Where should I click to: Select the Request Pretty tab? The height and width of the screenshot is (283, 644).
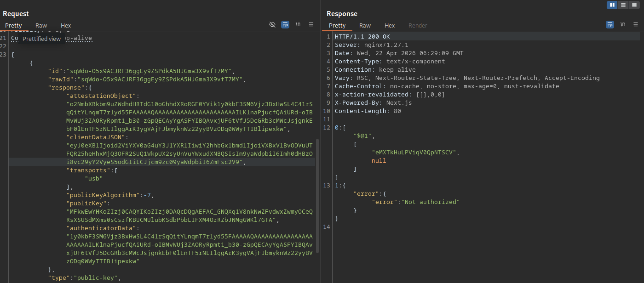coord(13,25)
